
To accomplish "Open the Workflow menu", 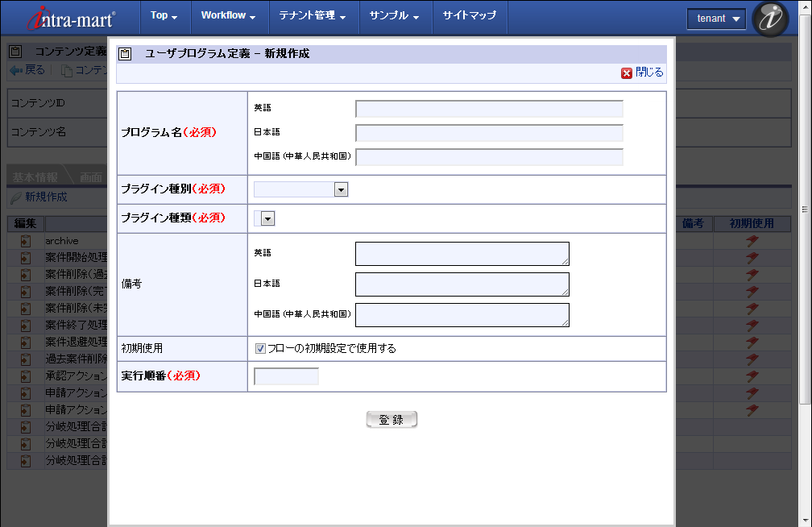I will 228,16.
